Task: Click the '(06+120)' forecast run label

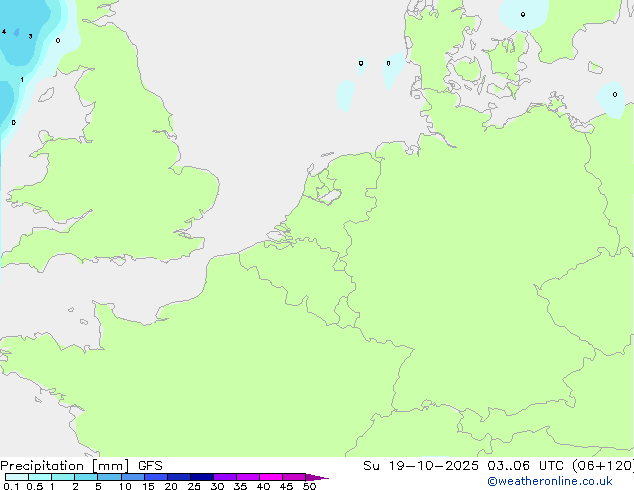Action: [x=603, y=466]
